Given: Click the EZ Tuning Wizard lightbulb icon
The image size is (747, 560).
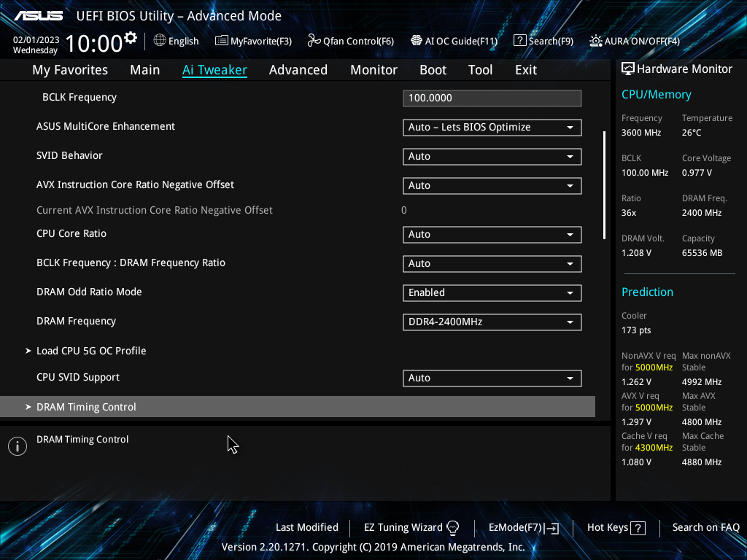Looking at the screenshot, I should click(452, 528).
